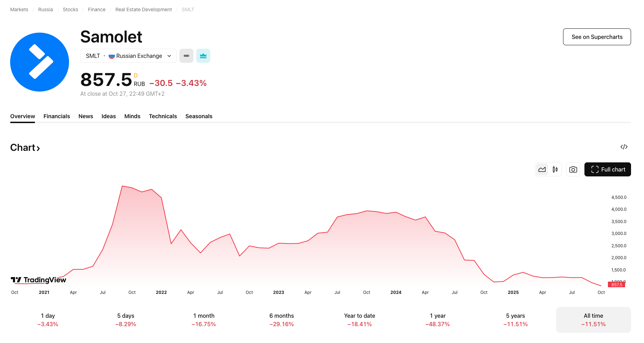
Task: Switch to the Financials tab
Action: point(57,116)
